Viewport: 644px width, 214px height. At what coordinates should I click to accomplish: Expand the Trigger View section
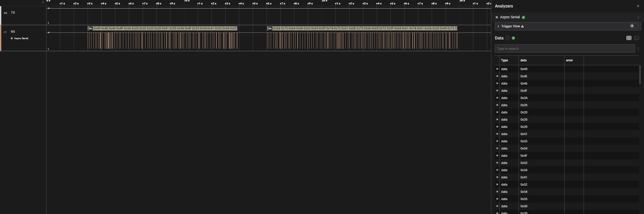(x=498, y=26)
